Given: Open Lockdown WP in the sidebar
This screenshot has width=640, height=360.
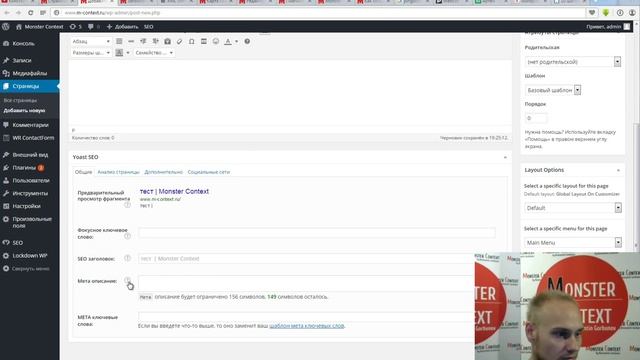Looking at the screenshot, I should point(29,256).
